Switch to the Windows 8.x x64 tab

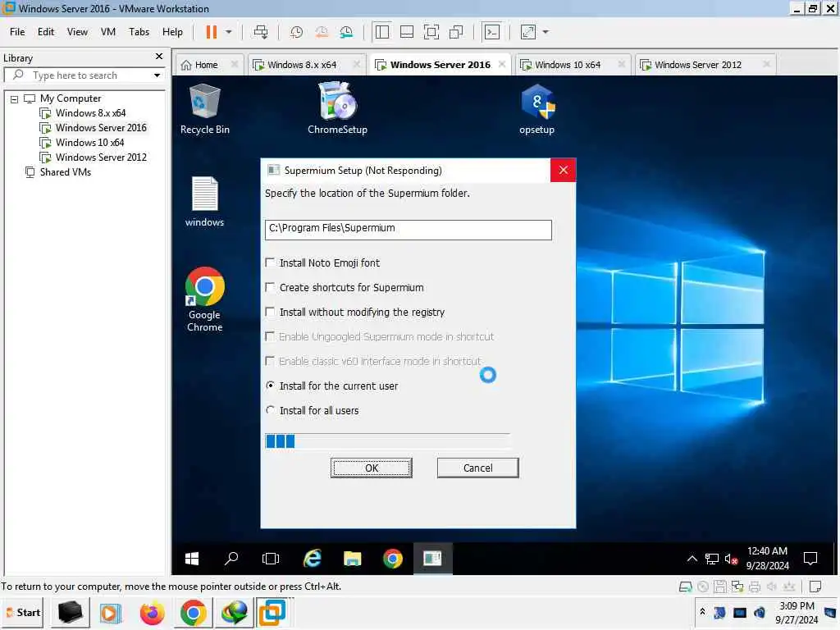coord(302,65)
